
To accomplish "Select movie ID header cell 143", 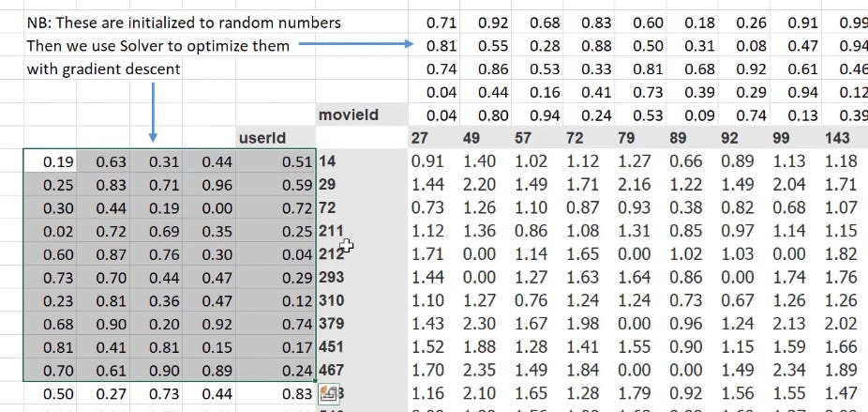I will (840, 138).
